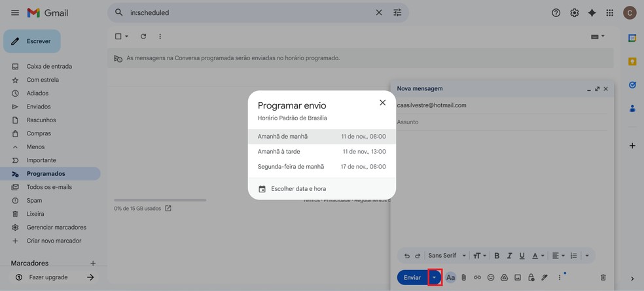Click Fazer upgrade button

[x=54, y=277]
